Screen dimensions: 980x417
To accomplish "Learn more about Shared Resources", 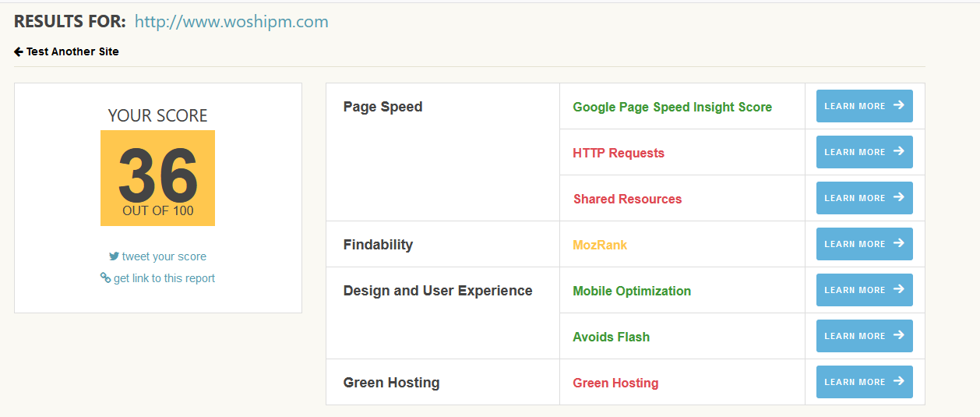I will (x=864, y=198).
